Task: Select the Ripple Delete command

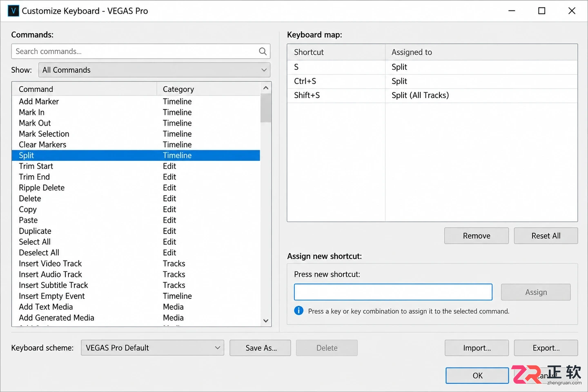Action: pyautogui.click(x=136, y=188)
